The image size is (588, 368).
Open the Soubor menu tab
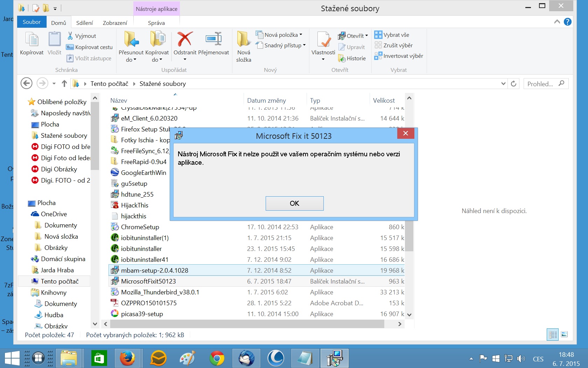pyautogui.click(x=31, y=22)
